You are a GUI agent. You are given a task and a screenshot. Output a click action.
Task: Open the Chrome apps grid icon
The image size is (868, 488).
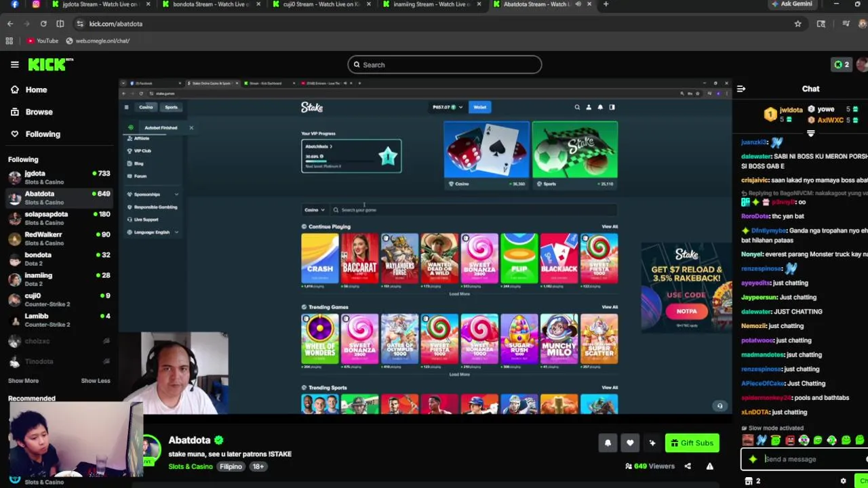click(9, 41)
